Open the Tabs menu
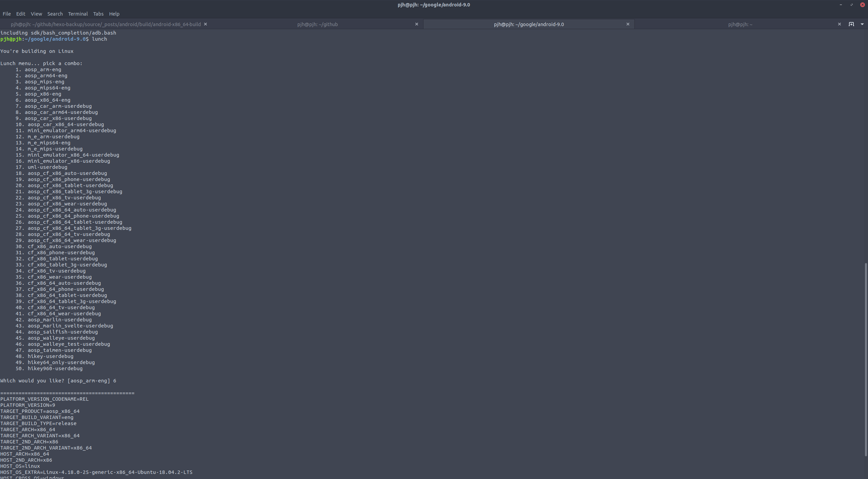868x479 pixels. 98,14
